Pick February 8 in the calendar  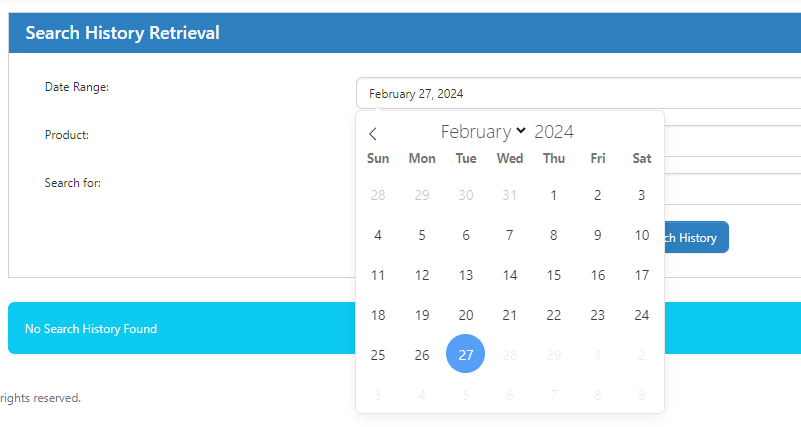tap(554, 235)
